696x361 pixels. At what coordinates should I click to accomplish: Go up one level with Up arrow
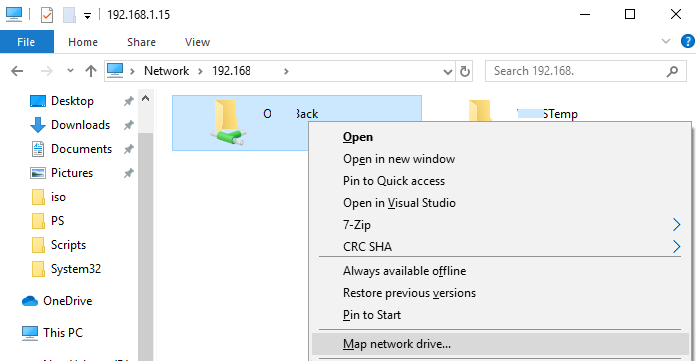click(x=91, y=71)
